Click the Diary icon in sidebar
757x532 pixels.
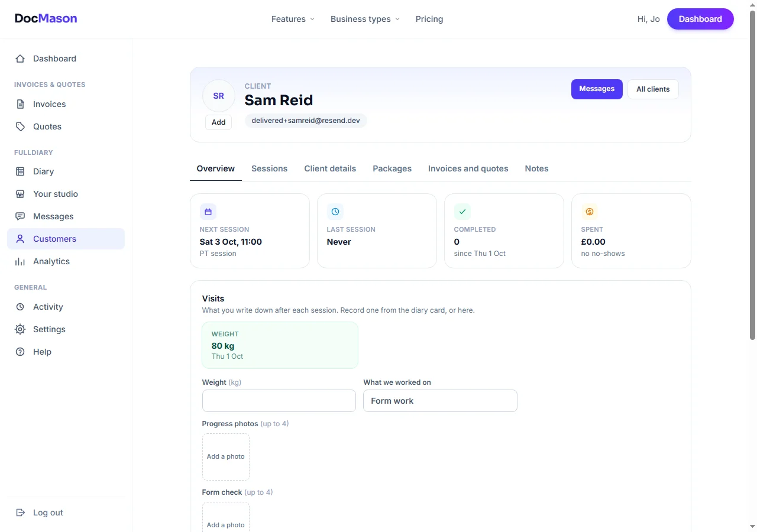pos(20,171)
